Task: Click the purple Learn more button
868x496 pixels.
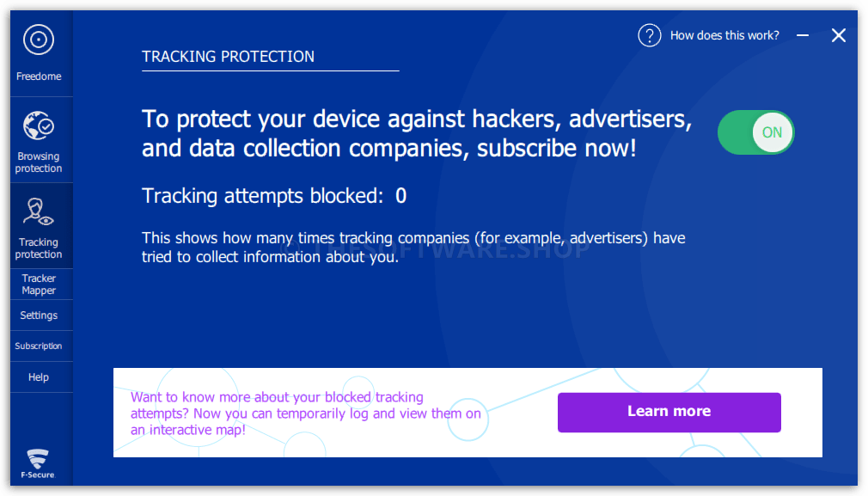Action: pyautogui.click(x=669, y=413)
